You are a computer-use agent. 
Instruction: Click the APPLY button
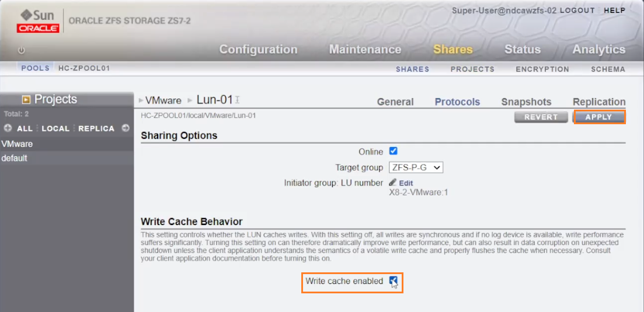click(599, 117)
